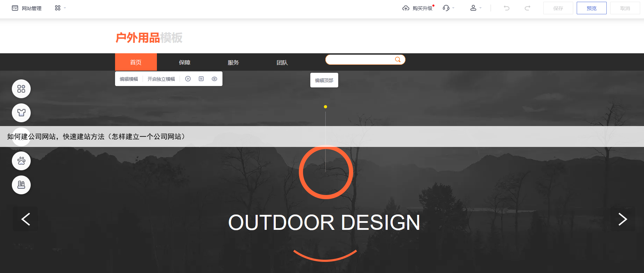The image size is (644, 273).
Task: Click the play icon in banner toolbar
Action: 188,79
